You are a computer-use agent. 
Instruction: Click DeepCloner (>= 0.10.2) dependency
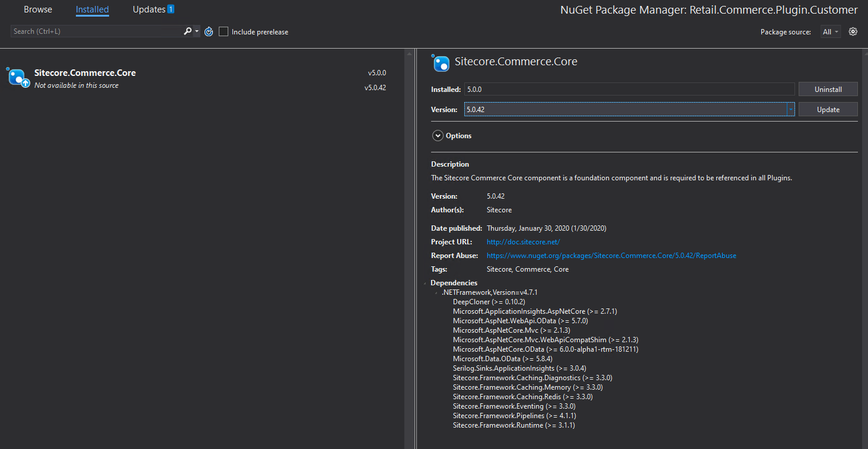(489, 302)
